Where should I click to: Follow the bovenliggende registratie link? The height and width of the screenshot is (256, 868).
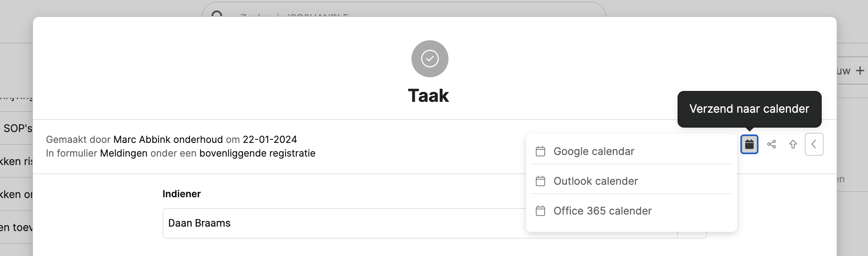[257, 153]
